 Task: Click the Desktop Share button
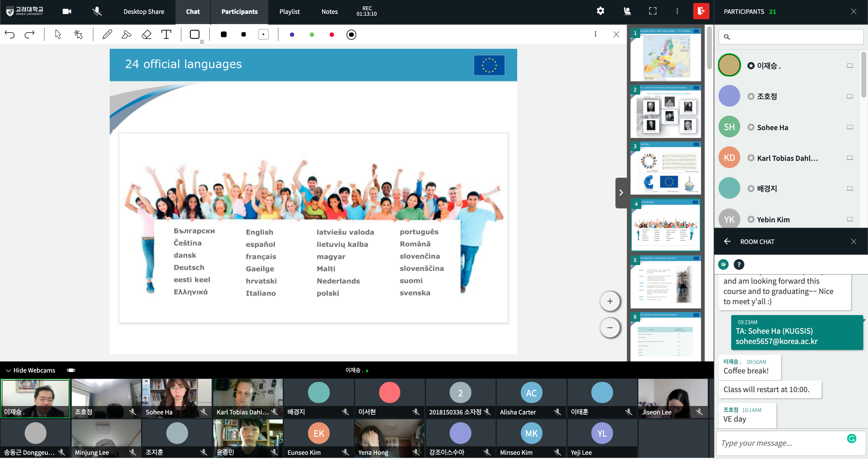[x=143, y=11]
